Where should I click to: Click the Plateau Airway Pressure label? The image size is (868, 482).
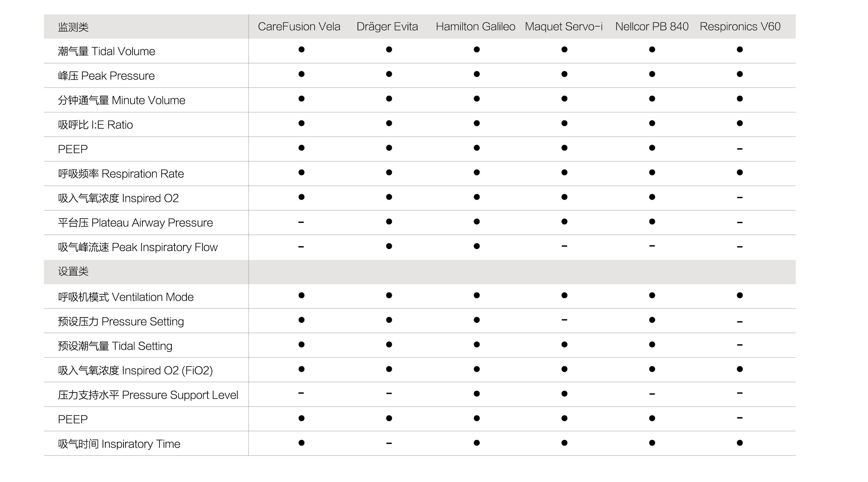pyautogui.click(x=135, y=223)
